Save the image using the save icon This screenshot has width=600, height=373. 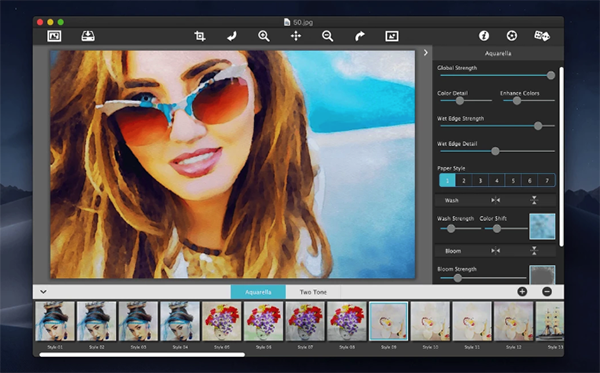click(88, 36)
